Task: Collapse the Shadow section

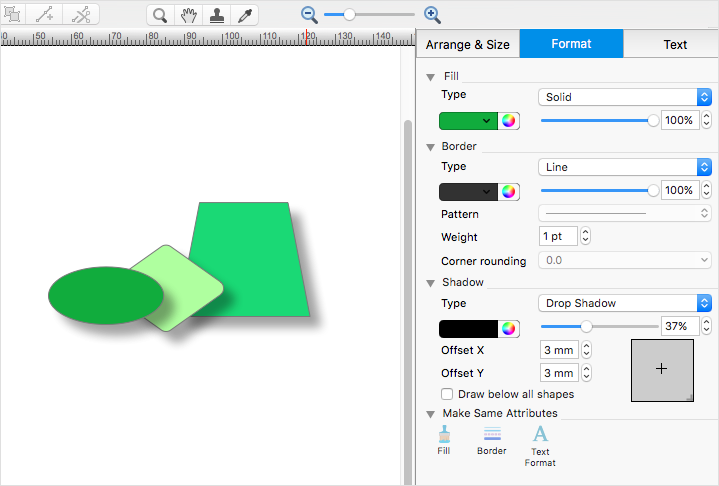Action: (x=430, y=282)
